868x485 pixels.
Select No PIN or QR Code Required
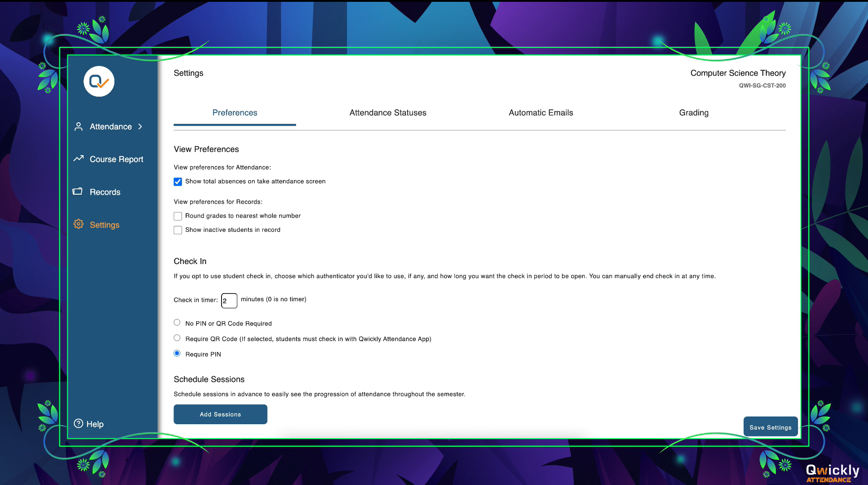(177, 323)
